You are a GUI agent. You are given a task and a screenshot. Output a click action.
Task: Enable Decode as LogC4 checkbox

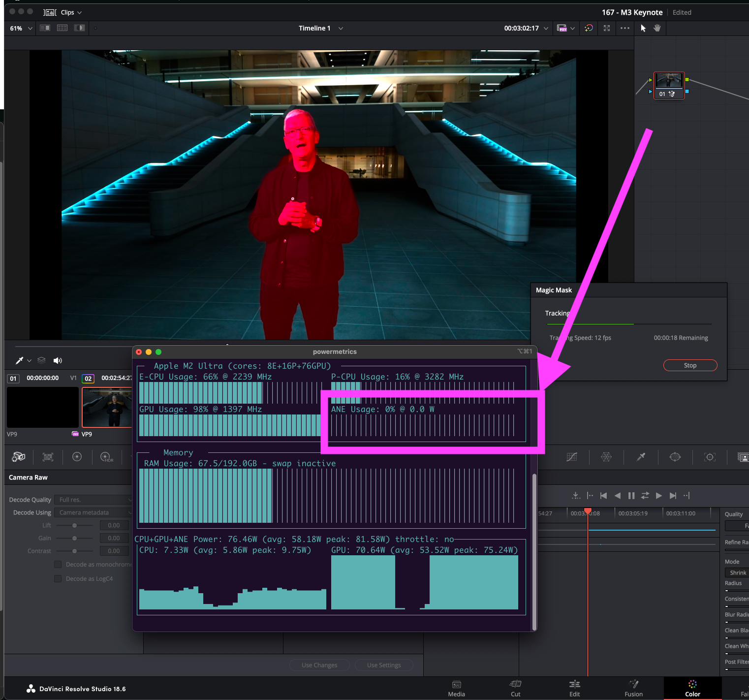[58, 578]
